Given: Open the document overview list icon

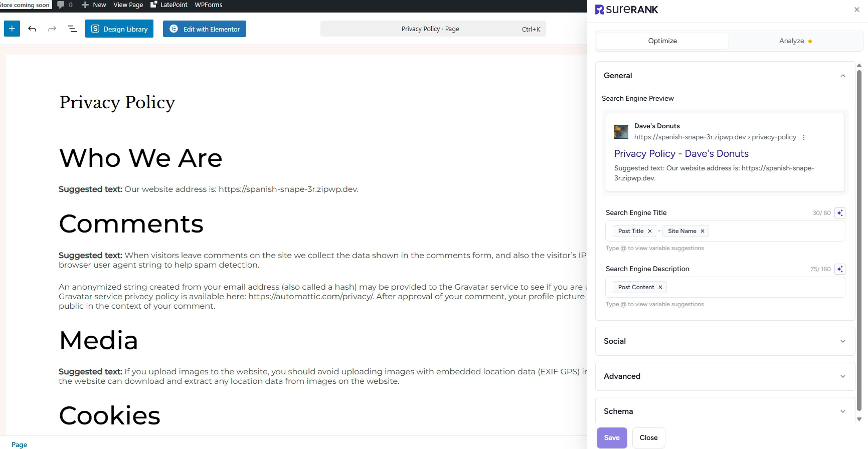Looking at the screenshot, I should (72, 29).
